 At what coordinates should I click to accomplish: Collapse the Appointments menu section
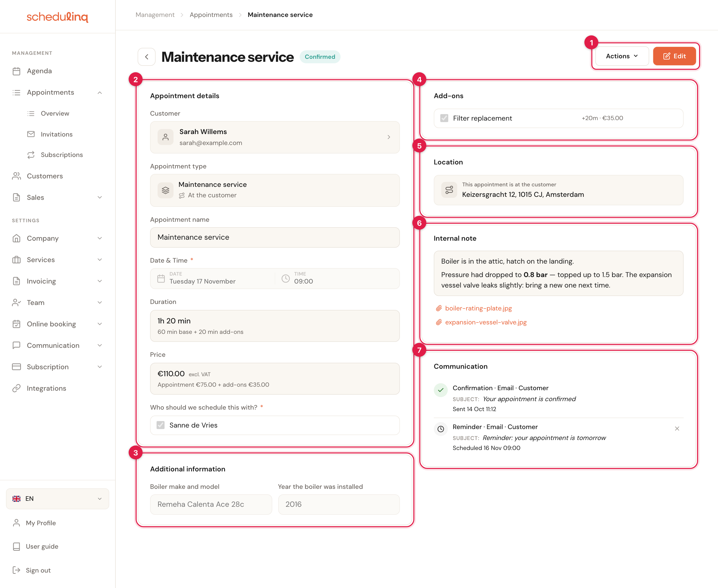(x=100, y=92)
